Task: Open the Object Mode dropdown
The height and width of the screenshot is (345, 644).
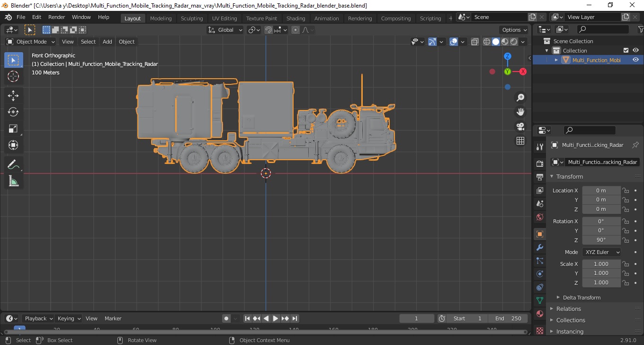Action: click(31, 42)
